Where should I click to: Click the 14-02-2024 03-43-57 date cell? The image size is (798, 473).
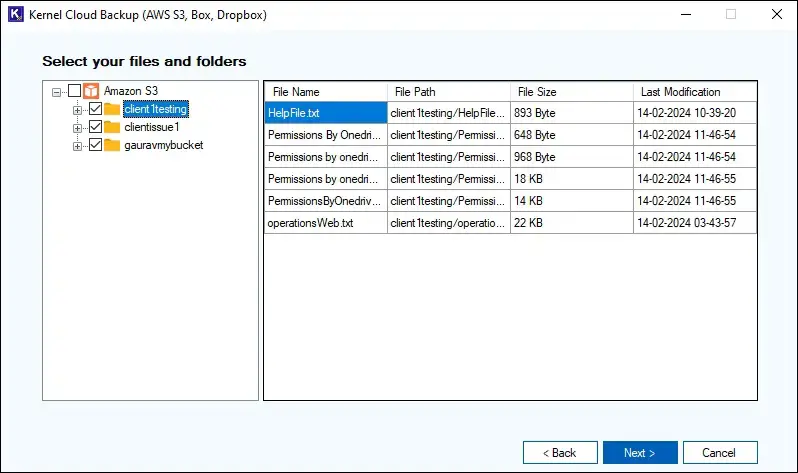[x=695, y=222]
